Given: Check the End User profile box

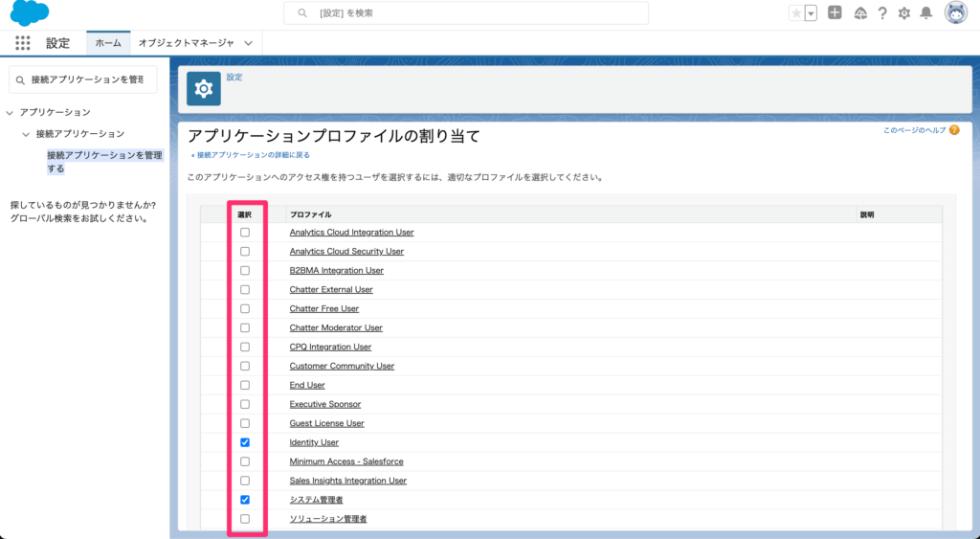Looking at the screenshot, I should tap(245, 385).
